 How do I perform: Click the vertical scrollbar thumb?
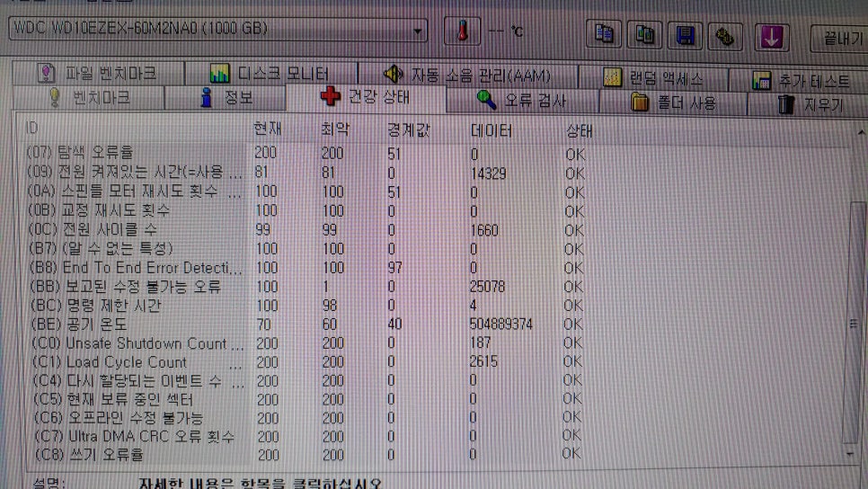[855, 323]
